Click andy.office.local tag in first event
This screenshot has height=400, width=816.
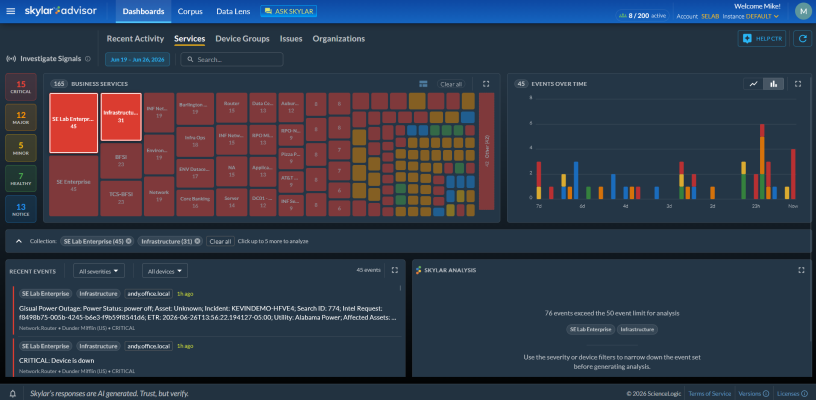pyautogui.click(x=148, y=294)
